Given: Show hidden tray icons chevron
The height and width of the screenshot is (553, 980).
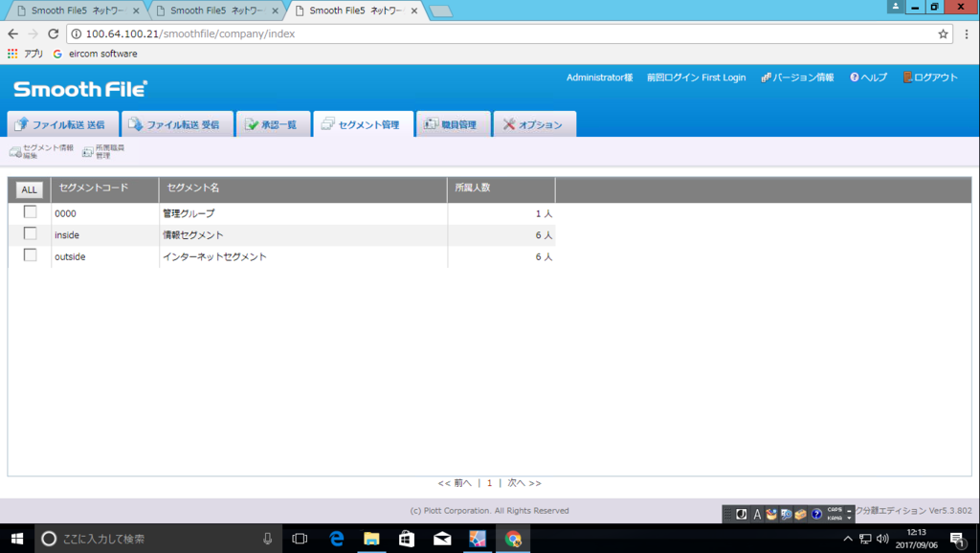Looking at the screenshot, I should click(x=848, y=539).
